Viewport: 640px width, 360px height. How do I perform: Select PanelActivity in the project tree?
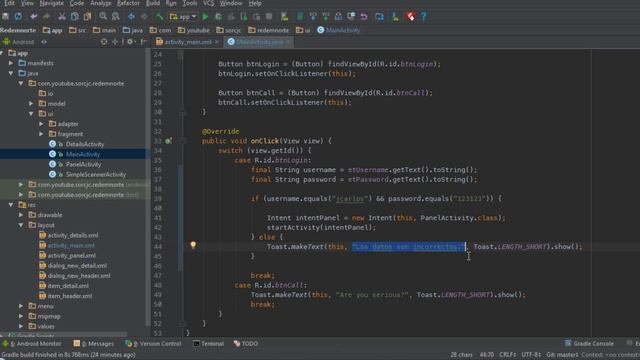coord(83,164)
